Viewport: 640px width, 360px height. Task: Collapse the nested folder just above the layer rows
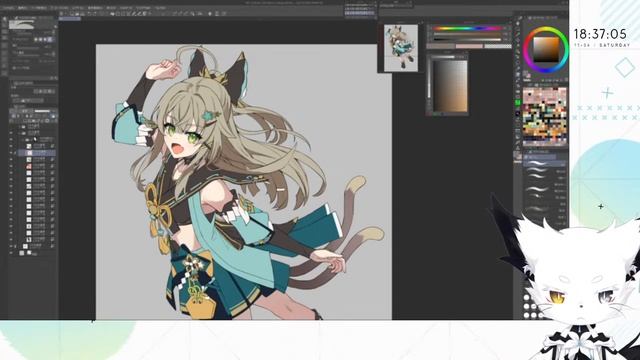point(23,139)
